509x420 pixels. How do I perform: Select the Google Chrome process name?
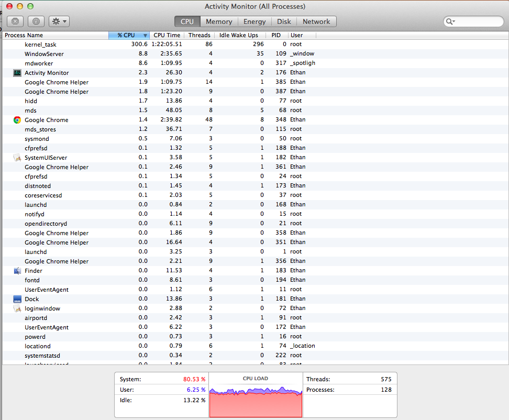(47, 120)
